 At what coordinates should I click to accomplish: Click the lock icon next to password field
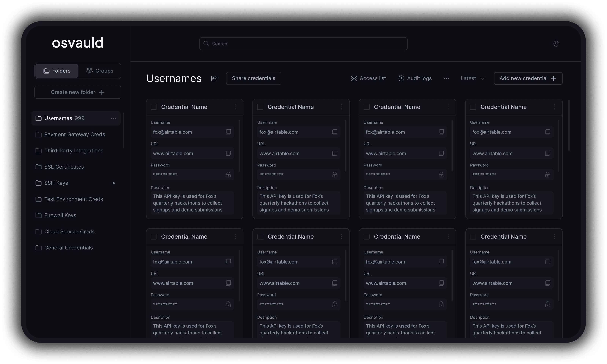(229, 174)
